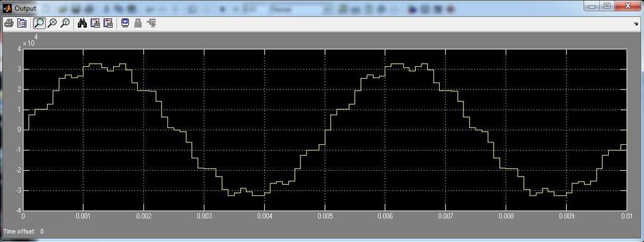
Task: Click the 0.005 x-axis tick label
Action: pos(325,216)
